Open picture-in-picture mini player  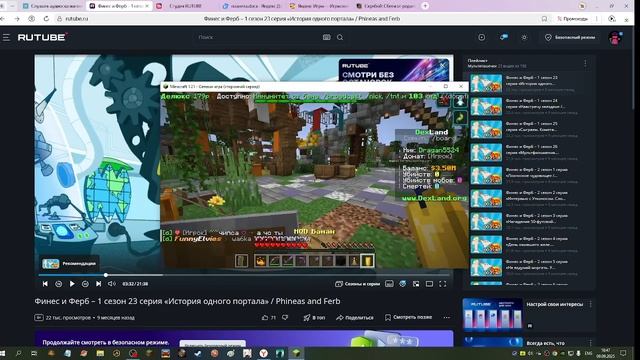[416, 284]
